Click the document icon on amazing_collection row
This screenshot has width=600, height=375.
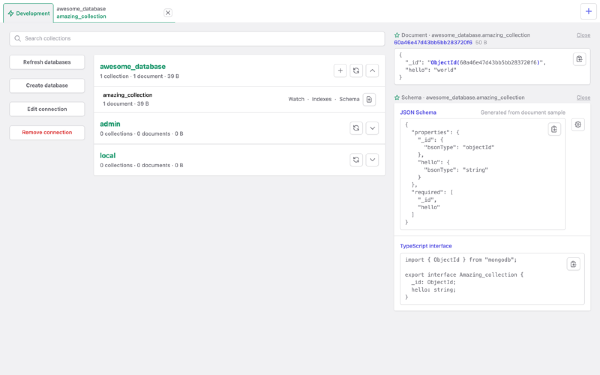point(369,99)
